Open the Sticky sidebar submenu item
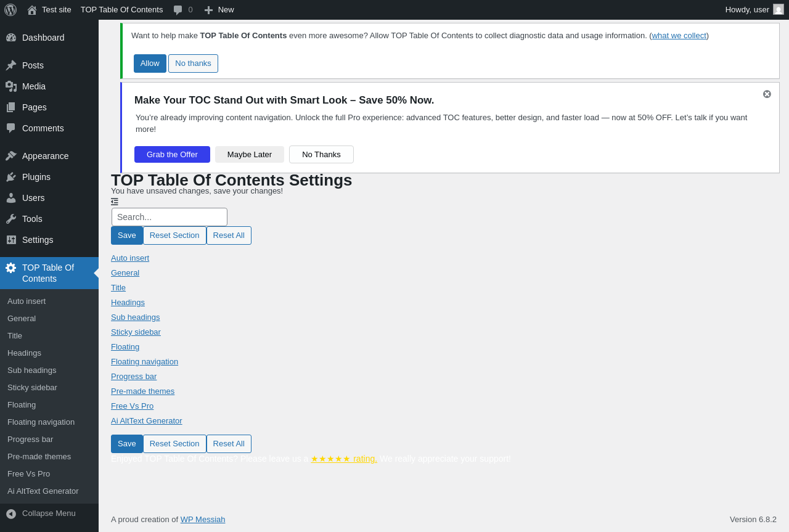Screen dimensions: 789x532 coord(32,388)
